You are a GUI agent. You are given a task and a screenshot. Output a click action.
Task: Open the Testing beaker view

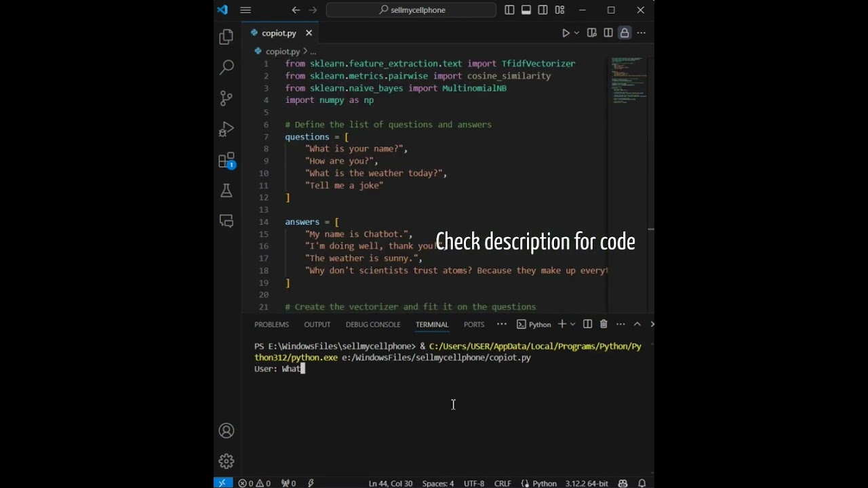226,190
